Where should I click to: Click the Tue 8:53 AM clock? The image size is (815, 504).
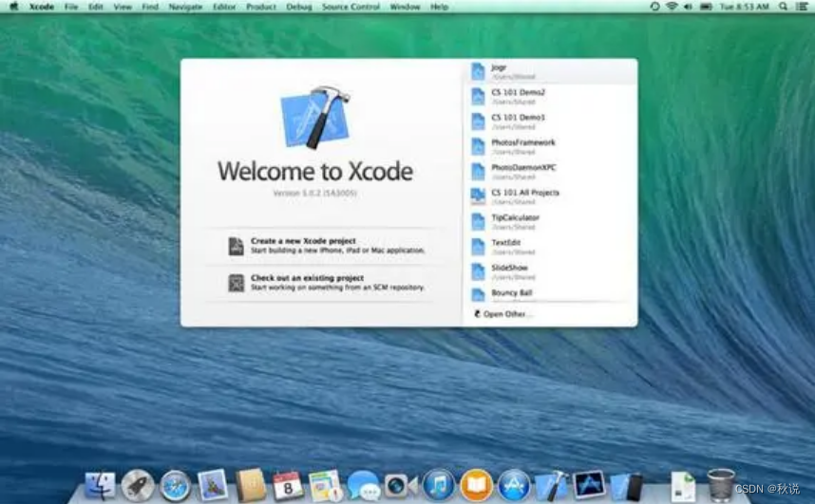[745, 7]
